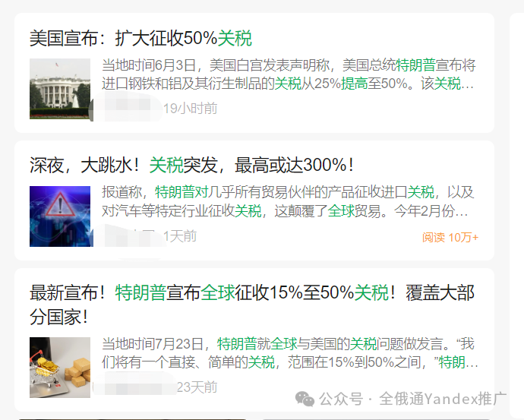The image size is (524, 420).
Task: Click the green '关税' keyword in first headline
Action: pos(235,38)
